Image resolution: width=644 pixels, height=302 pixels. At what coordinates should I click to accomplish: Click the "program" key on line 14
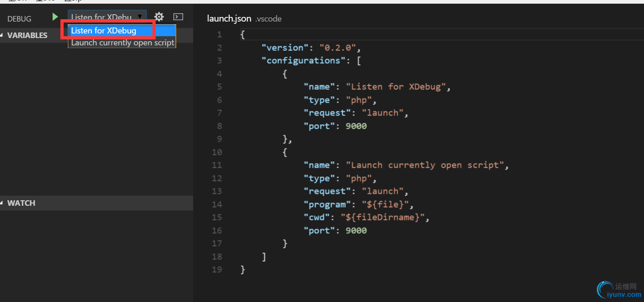click(327, 204)
